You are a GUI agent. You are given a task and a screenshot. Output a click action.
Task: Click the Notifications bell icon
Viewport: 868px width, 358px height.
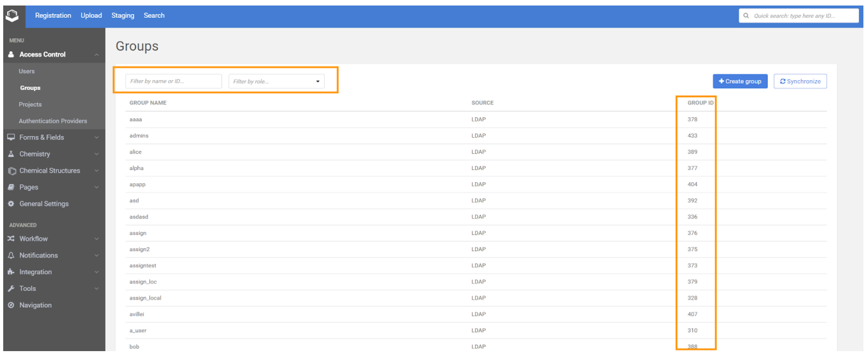11,255
